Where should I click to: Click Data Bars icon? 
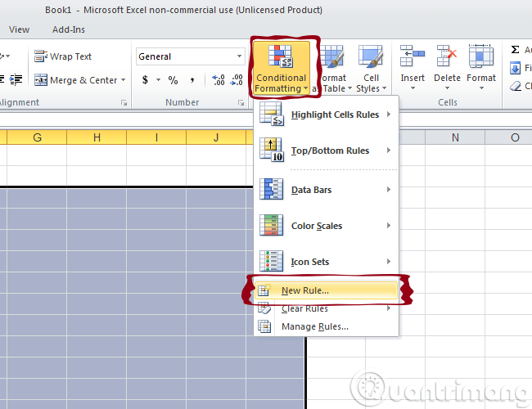pyautogui.click(x=271, y=189)
